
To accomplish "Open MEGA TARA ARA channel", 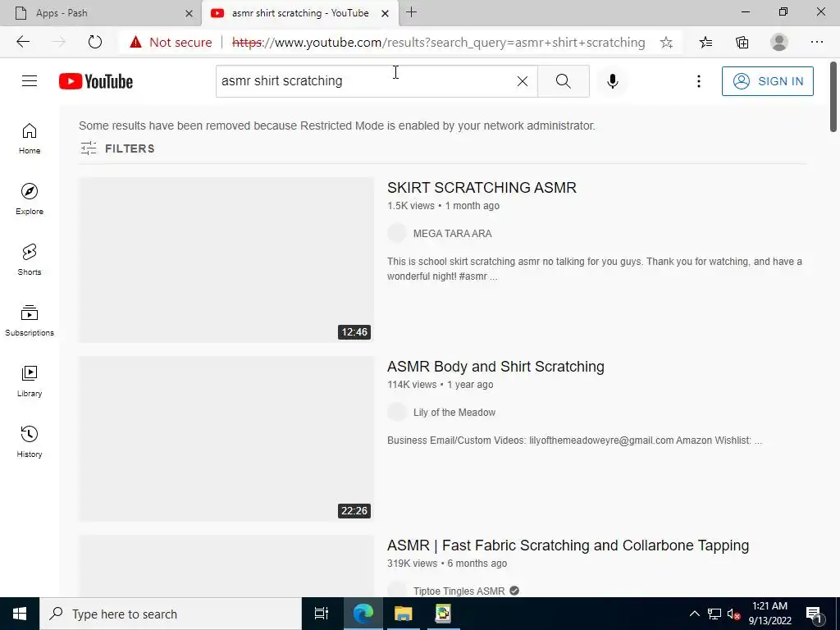I will [452, 234].
